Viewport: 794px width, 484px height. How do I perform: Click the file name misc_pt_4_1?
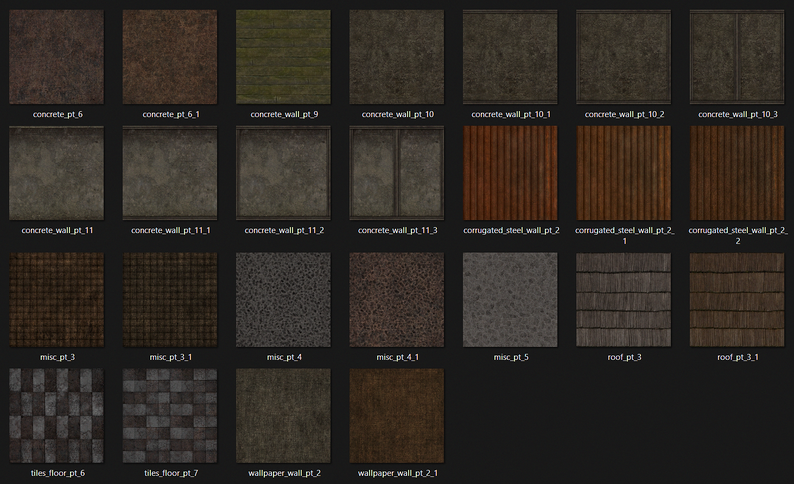tap(398, 357)
